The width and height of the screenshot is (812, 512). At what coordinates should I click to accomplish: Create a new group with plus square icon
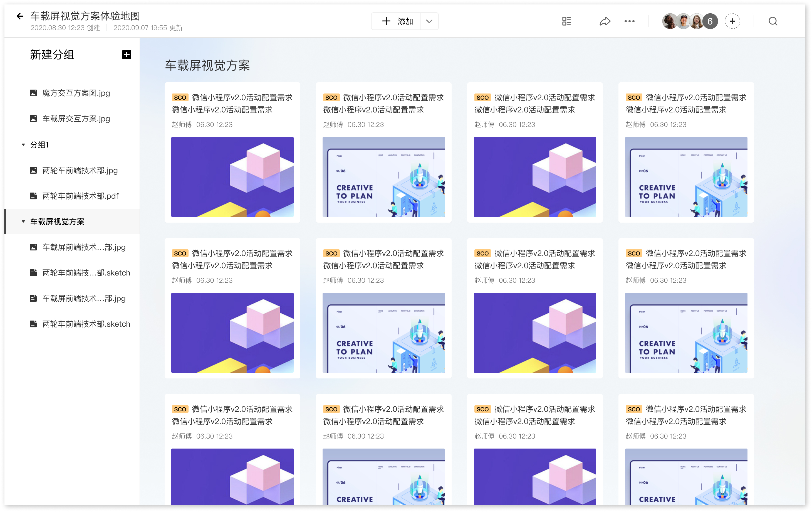[127, 54]
